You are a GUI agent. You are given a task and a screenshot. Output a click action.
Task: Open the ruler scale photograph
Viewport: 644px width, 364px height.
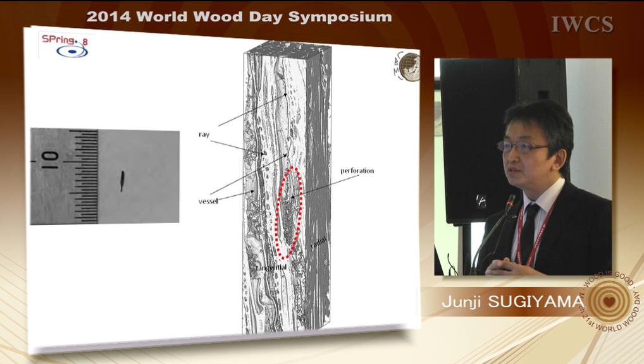tap(104, 176)
